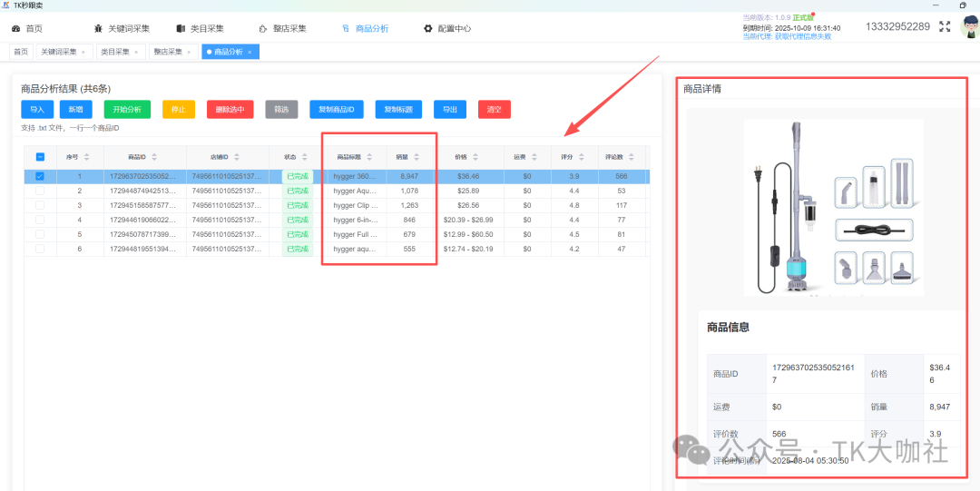
Task: Close the 类目采集 tab via its x
Action: (136, 53)
